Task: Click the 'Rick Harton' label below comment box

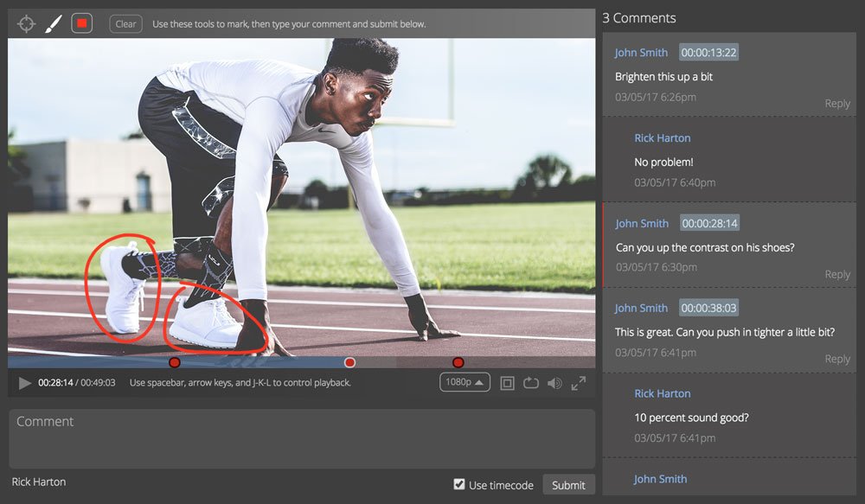Action: coord(39,482)
